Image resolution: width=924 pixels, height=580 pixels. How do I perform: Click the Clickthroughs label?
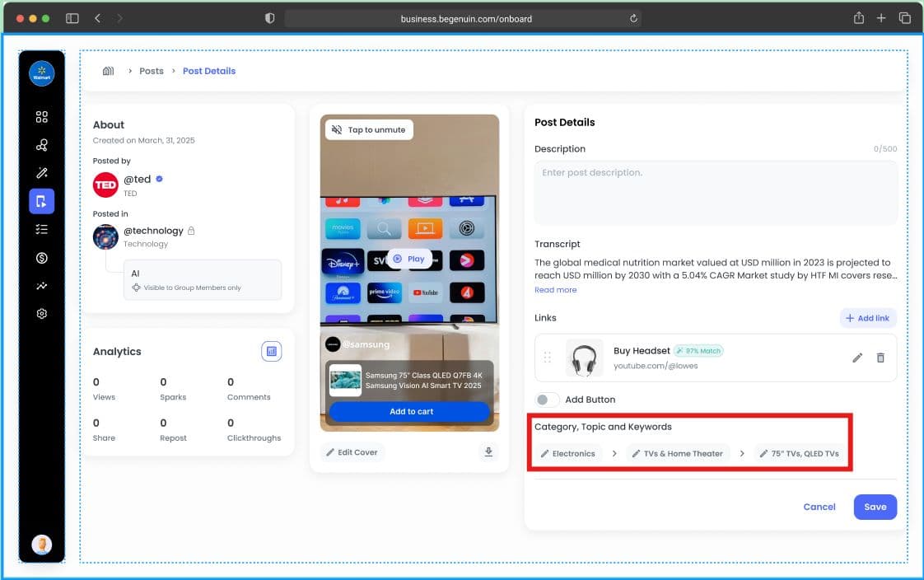(254, 438)
